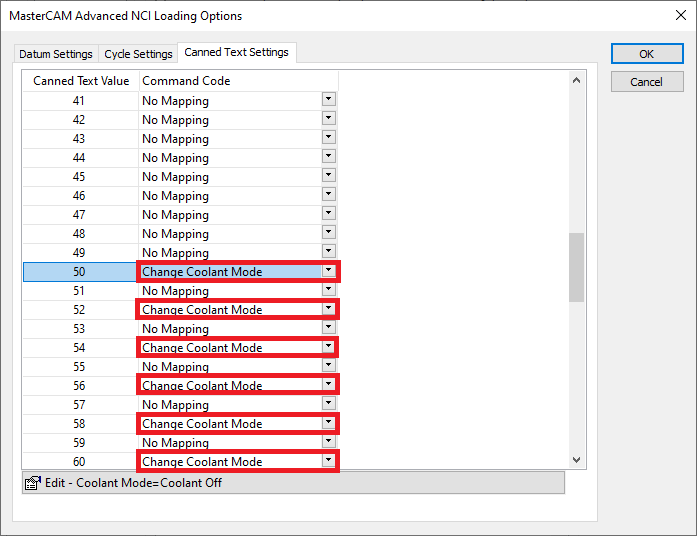Expand the command dropdown for row 44
Screen dimensions: 697x536
point(328,156)
